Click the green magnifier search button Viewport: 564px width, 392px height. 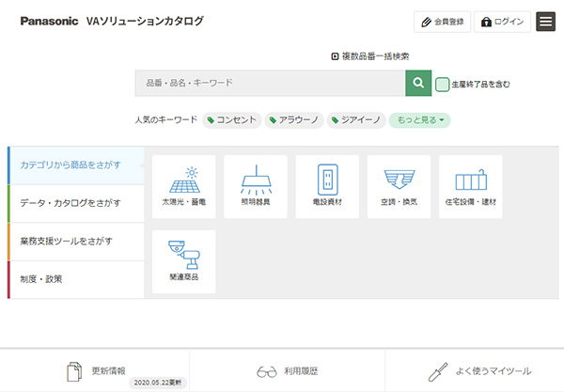coord(418,83)
